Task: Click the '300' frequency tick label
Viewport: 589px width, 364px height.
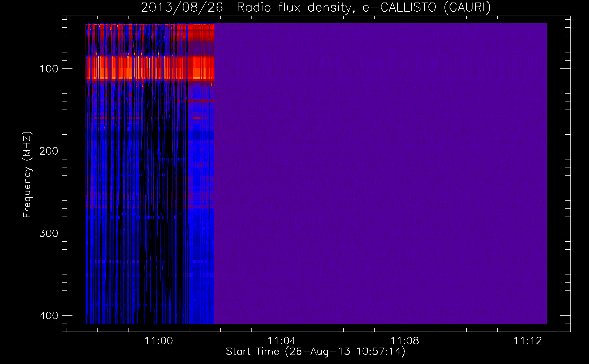Action: tap(49, 233)
